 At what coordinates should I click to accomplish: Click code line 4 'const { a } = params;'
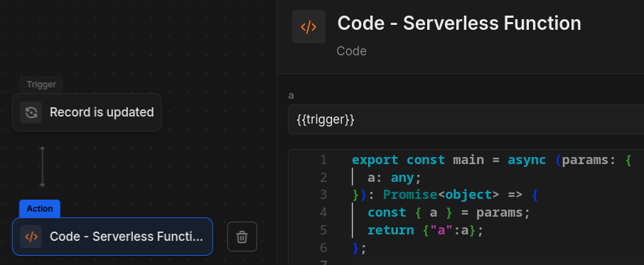449,212
